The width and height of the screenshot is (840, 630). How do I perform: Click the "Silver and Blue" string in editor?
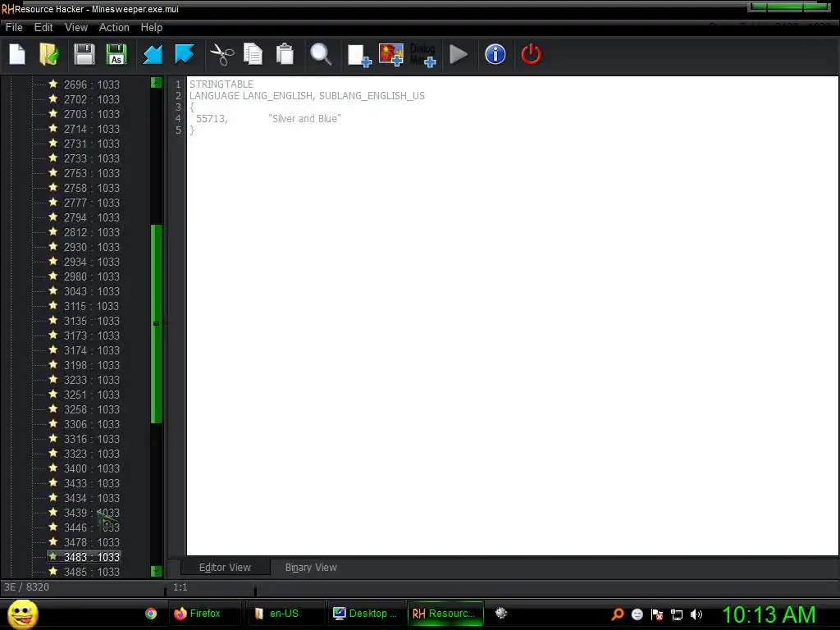click(304, 119)
